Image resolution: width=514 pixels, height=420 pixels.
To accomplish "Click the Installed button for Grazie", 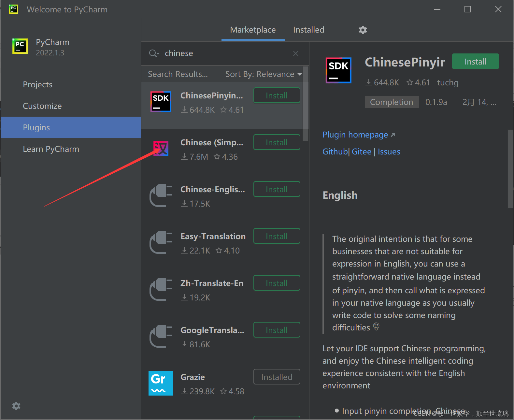I will [x=277, y=377].
